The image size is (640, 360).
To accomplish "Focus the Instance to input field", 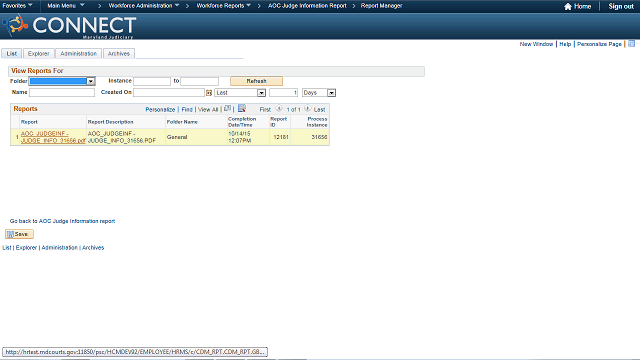I will point(200,81).
